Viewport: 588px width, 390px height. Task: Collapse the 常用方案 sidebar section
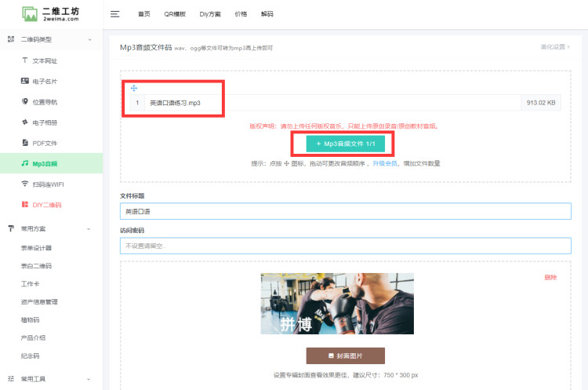[x=89, y=228]
